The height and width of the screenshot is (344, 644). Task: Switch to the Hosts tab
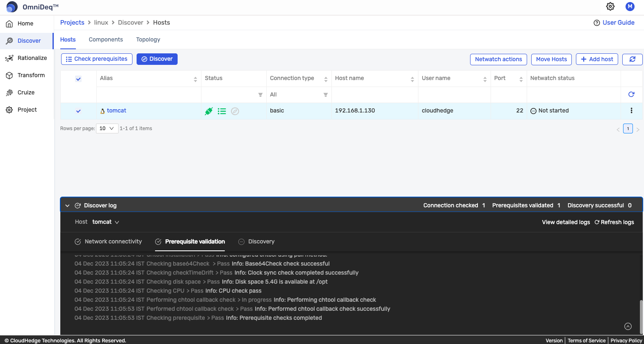click(68, 40)
